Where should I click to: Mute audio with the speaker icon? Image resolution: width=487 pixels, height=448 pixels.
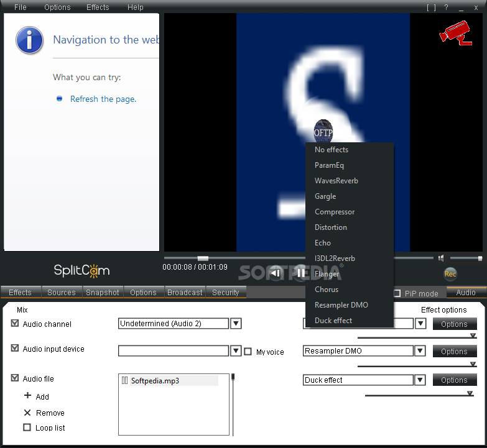[x=441, y=258]
